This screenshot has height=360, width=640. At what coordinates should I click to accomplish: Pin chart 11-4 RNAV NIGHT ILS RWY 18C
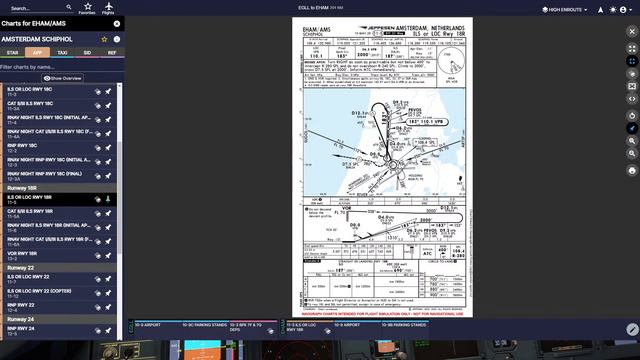[108, 120]
